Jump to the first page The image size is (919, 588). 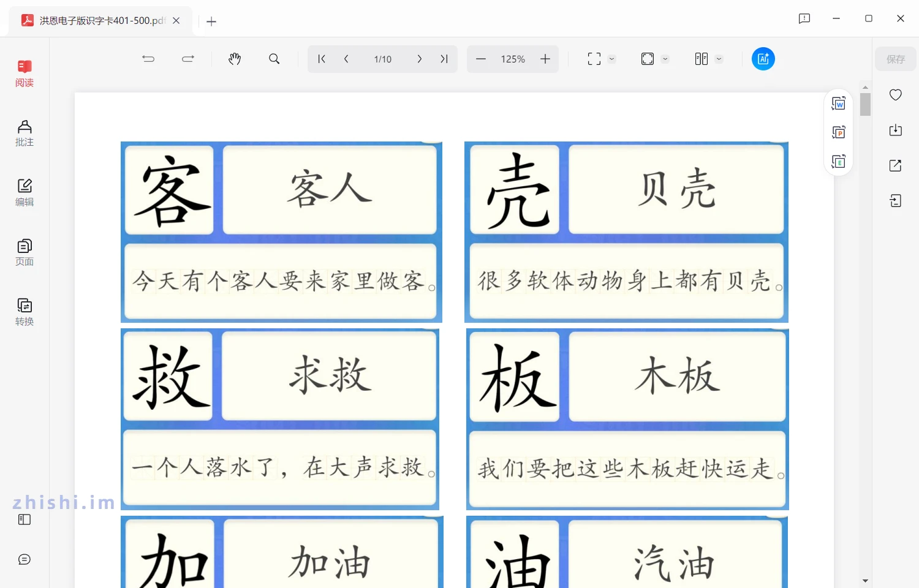322,59
